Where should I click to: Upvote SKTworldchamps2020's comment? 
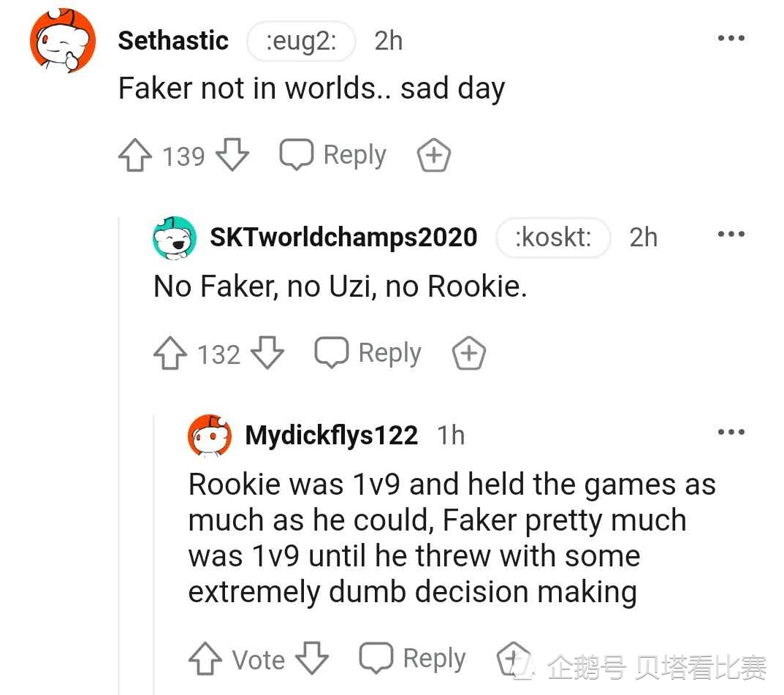(170, 354)
